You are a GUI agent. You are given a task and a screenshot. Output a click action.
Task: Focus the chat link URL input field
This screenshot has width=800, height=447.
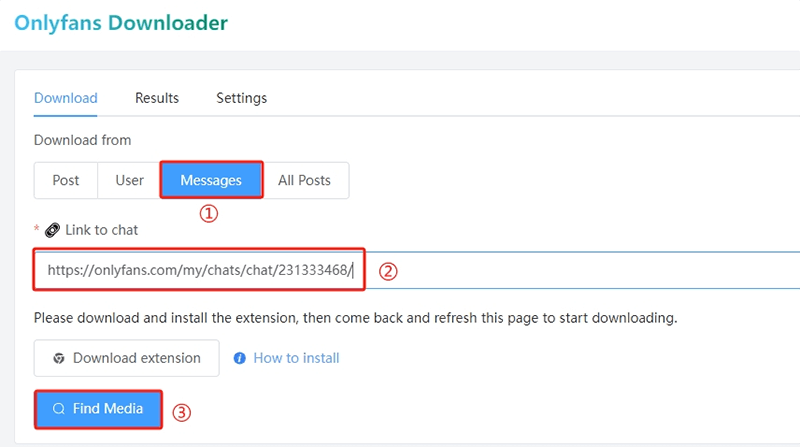[x=580, y=270]
